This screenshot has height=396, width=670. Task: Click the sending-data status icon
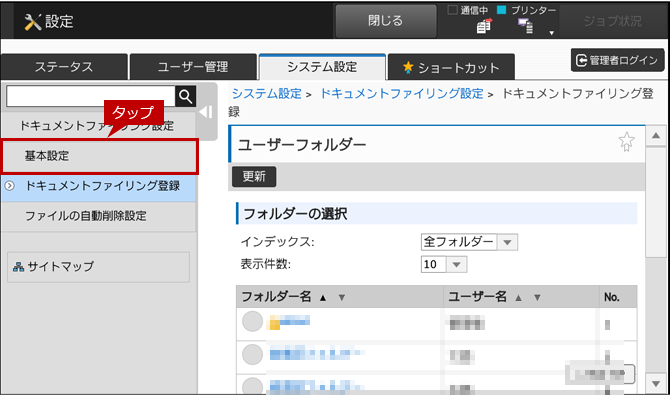tap(484, 26)
